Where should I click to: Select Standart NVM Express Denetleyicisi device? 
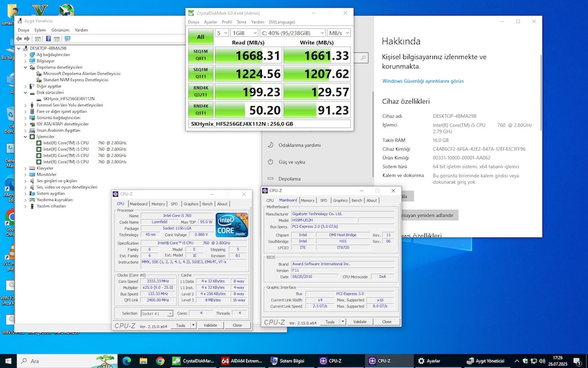pyautogui.click(x=75, y=80)
